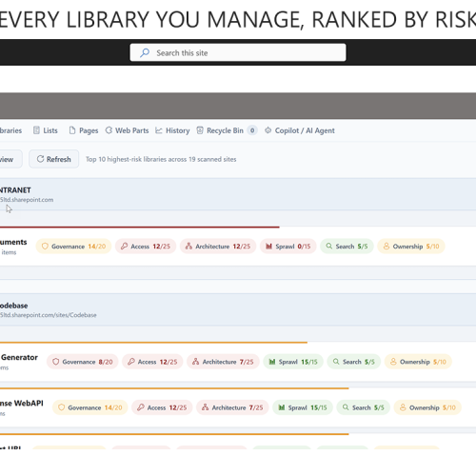Click Sprawl bar chart icon in Documents row

(x=268, y=247)
